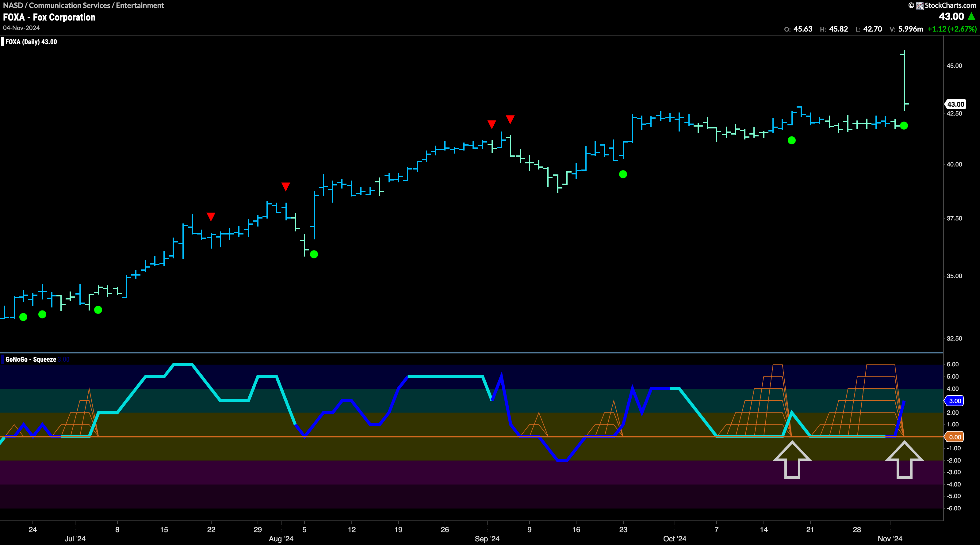The image size is (980, 545).
Task: Click the FOXA (Daily) 43.00 legend label
Action: [x=31, y=42]
